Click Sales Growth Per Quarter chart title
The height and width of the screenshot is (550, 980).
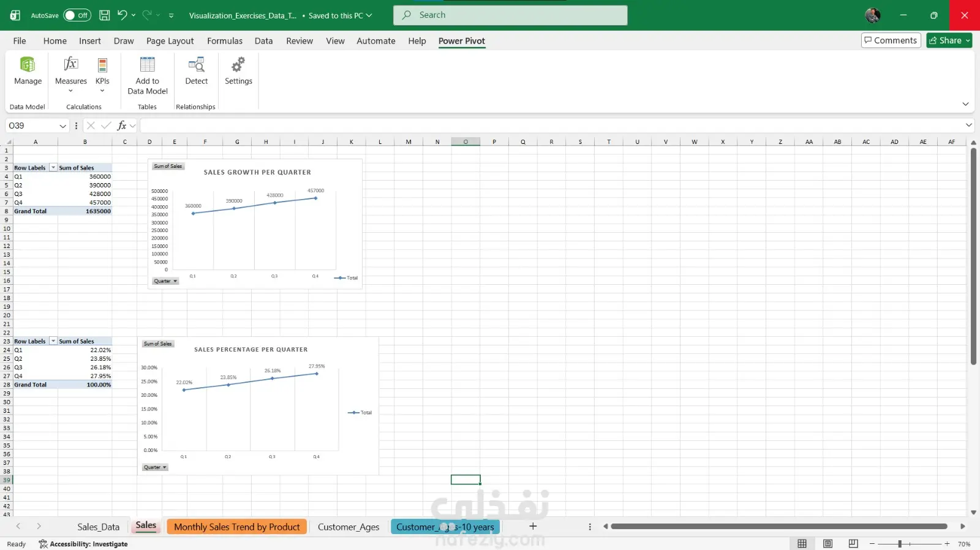pos(257,172)
